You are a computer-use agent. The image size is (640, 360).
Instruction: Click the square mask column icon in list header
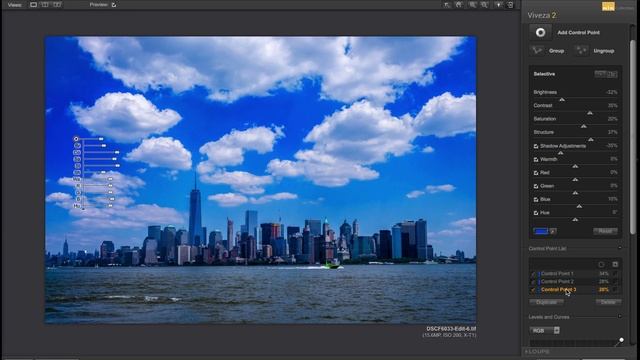click(615, 264)
